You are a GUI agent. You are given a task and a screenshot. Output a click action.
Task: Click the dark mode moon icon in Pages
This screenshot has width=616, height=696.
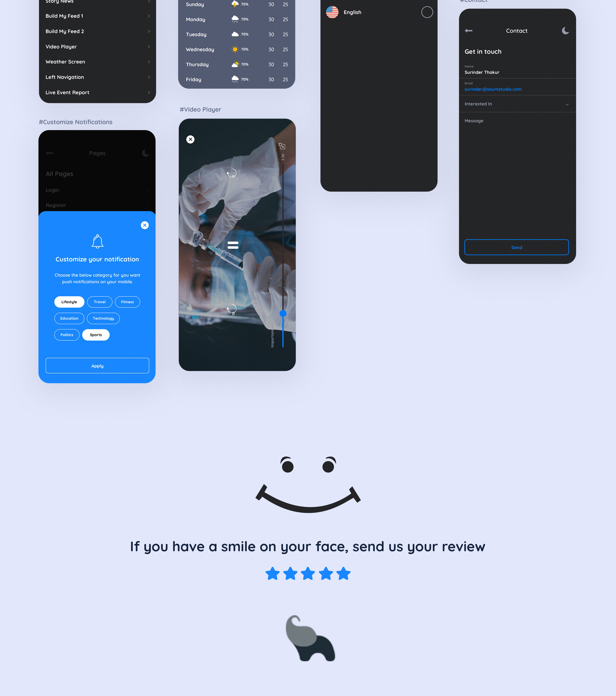tap(145, 152)
